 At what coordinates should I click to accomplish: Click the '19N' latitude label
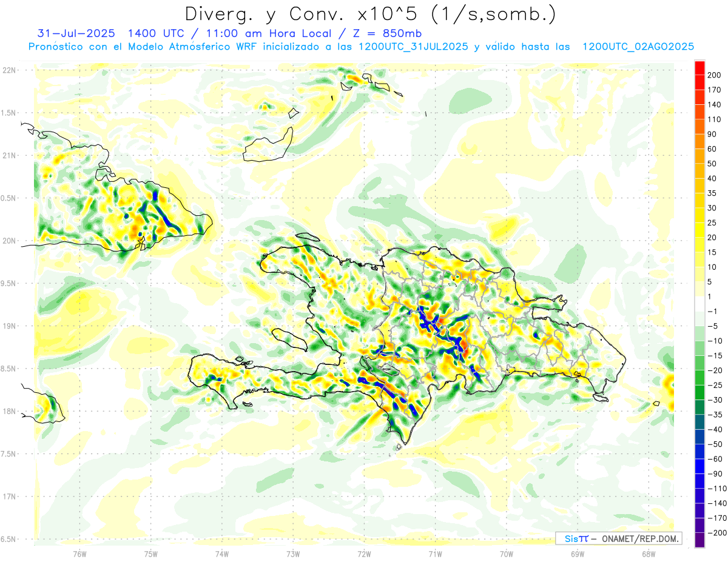(8, 326)
